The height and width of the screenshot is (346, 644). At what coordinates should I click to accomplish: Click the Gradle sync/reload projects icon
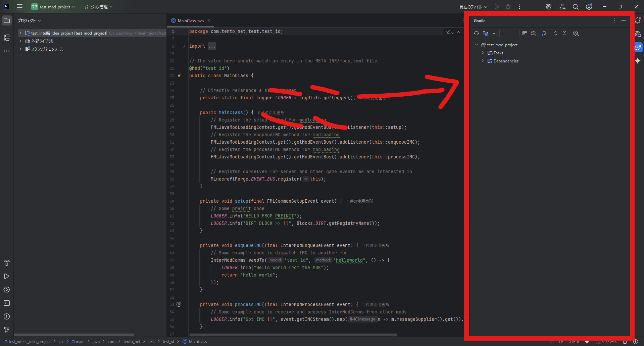476,33
